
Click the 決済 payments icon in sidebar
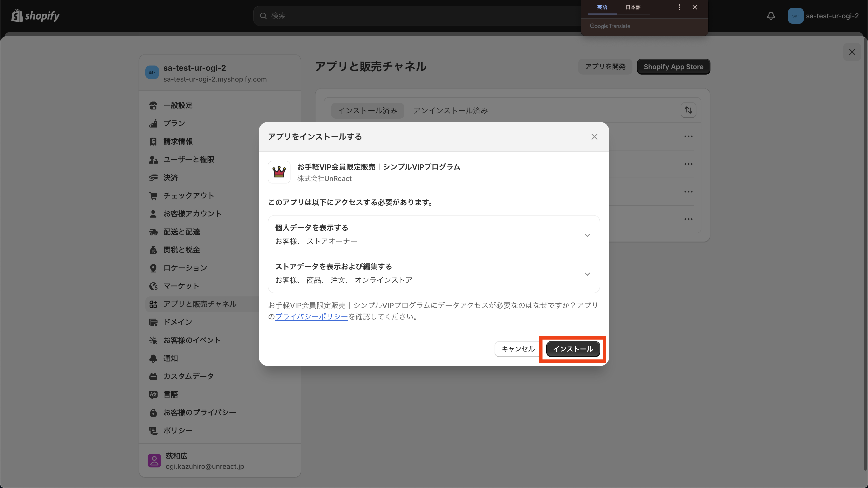coord(153,178)
